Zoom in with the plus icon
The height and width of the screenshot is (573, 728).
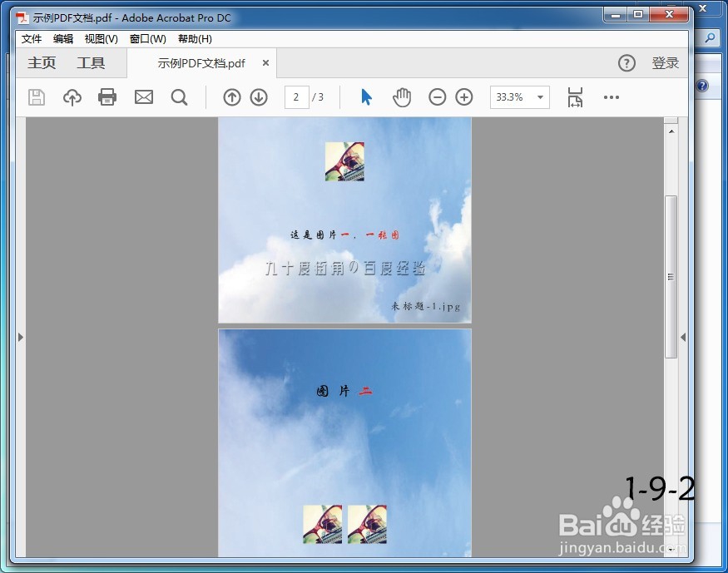(464, 97)
